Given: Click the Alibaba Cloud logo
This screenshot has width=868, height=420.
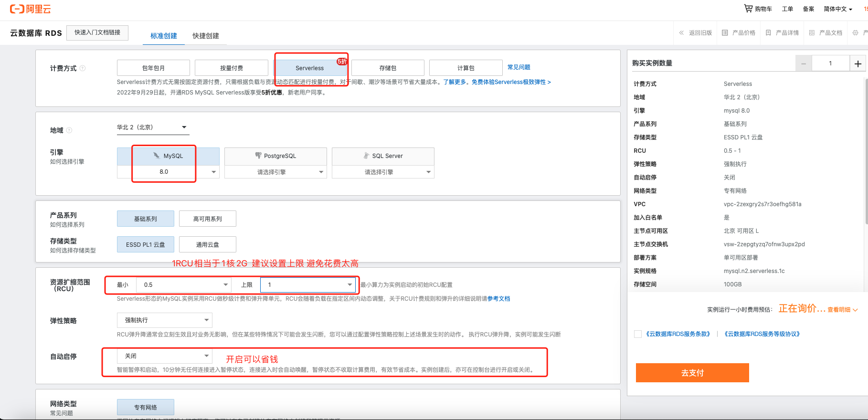Looking at the screenshot, I should (x=30, y=9).
